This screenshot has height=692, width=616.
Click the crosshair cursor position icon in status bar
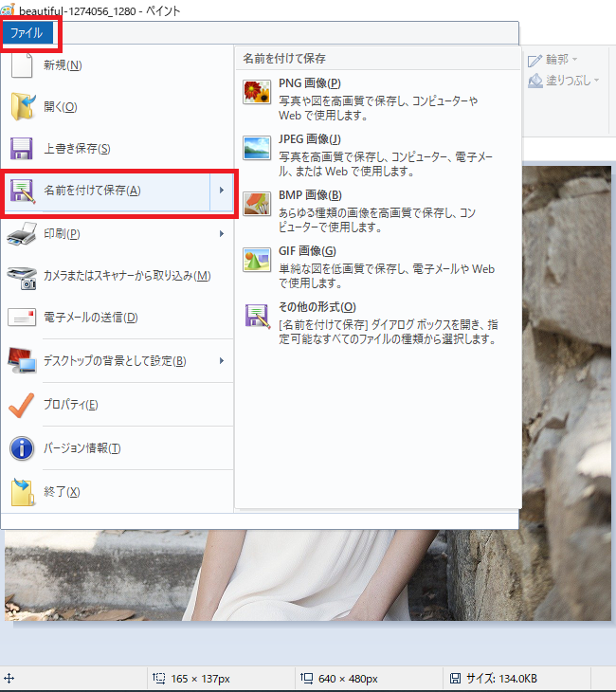tap(9, 679)
